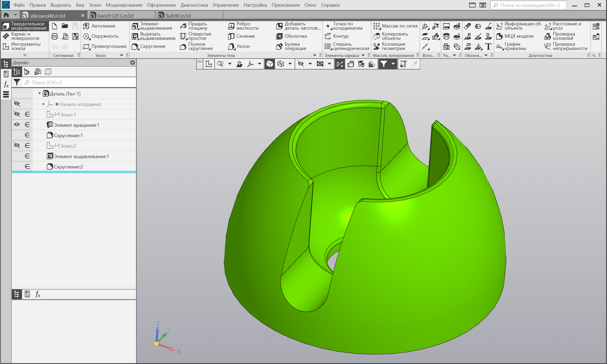This screenshot has height=364, width=607.
Task: Expand toolset list chevron below Инструменты эскиза
Action: (25, 55)
